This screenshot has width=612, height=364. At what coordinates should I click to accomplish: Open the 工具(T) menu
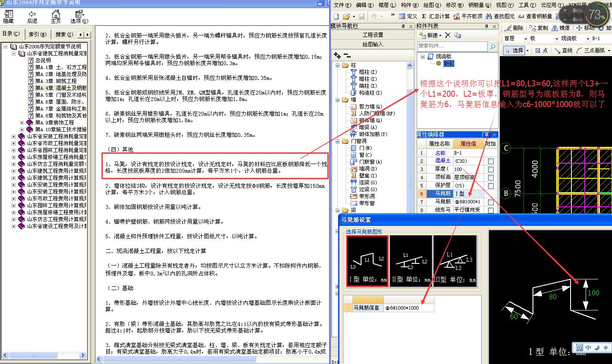(x=527, y=5)
